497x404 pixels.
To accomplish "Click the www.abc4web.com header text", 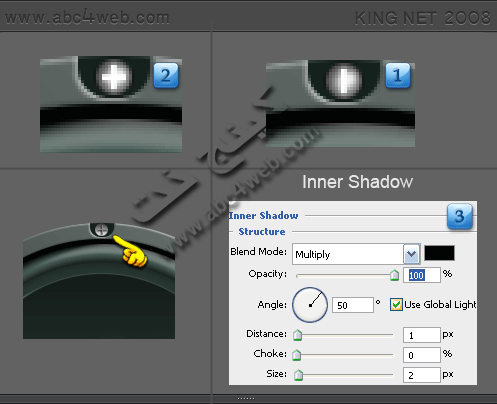I will (x=87, y=17).
